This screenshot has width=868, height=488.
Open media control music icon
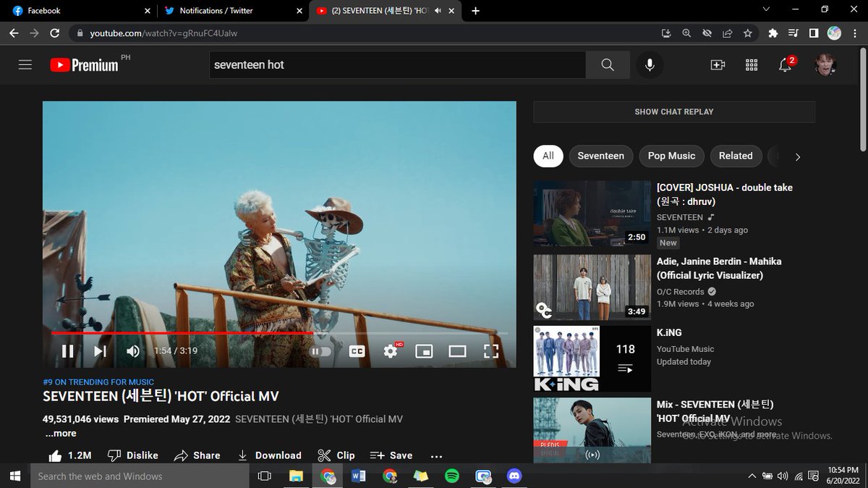click(x=793, y=33)
